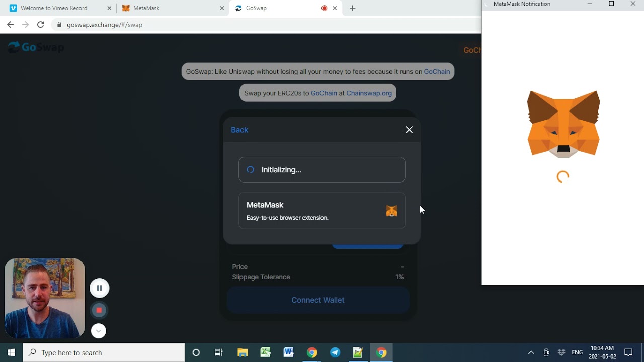Image resolution: width=644 pixels, height=362 pixels.
Task: Click the GoSwap logo
Action: [x=36, y=47]
